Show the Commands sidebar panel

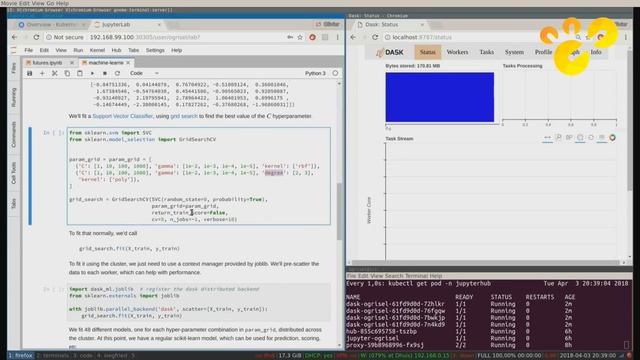13,134
